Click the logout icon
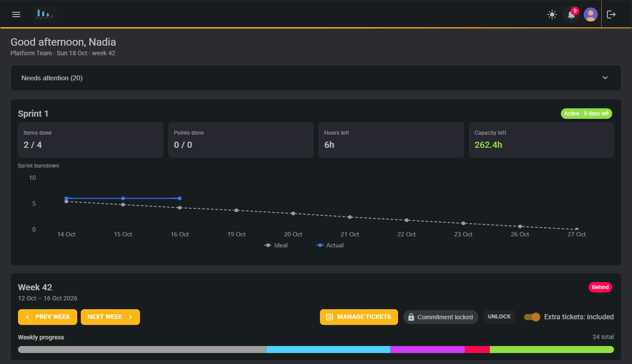Screen dimensions: 632x364 click(x=611, y=14)
